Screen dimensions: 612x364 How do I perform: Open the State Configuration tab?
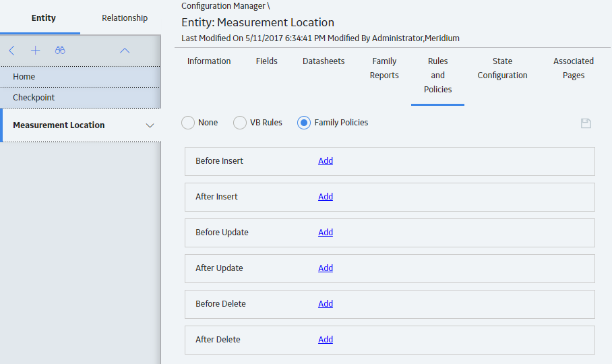click(x=502, y=68)
